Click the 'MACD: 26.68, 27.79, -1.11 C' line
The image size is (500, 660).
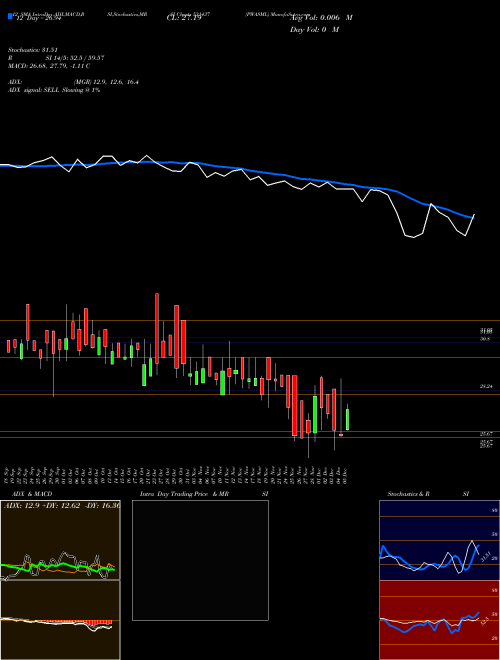(49, 66)
